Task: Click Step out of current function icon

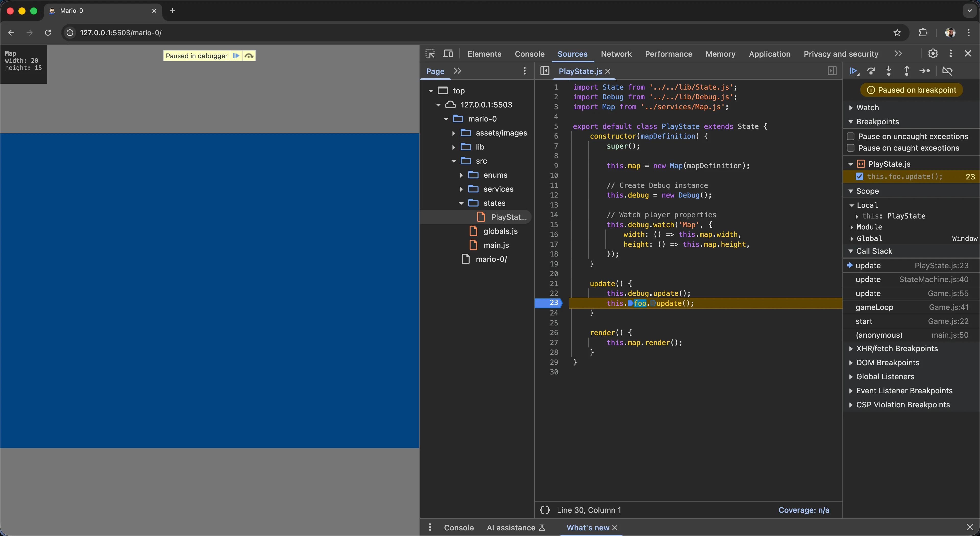Action: [x=906, y=71]
